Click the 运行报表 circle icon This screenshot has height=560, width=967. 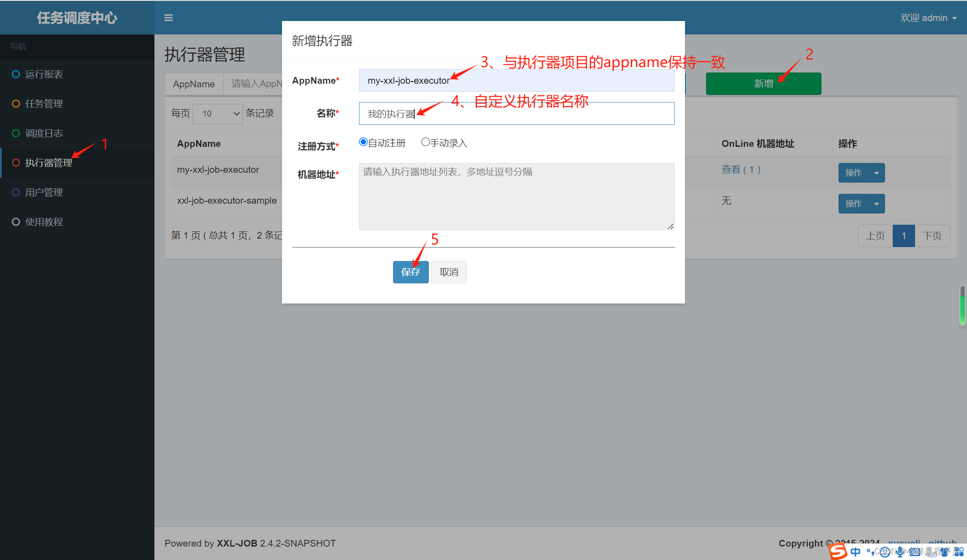pyautogui.click(x=16, y=74)
